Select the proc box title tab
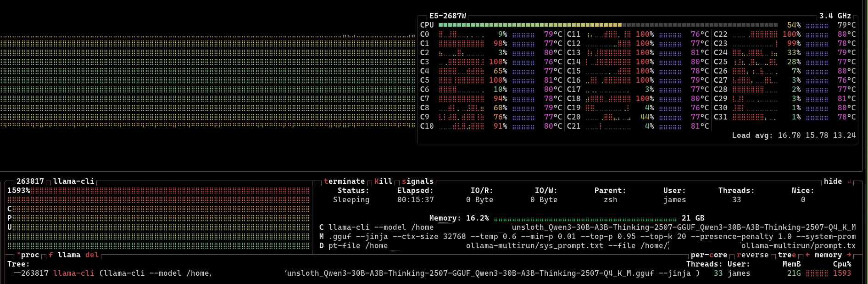868x284 pixels. [x=30, y=255]
